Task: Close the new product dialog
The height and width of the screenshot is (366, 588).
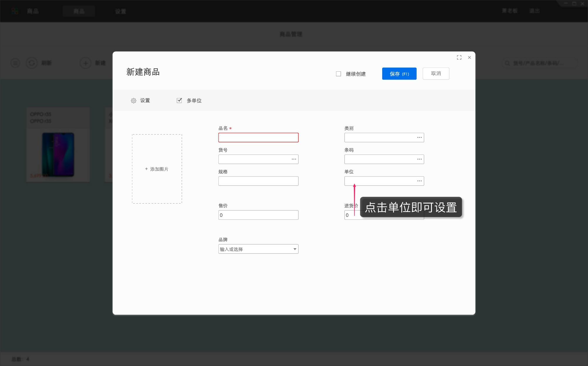Action: click(x=469, y=58)
